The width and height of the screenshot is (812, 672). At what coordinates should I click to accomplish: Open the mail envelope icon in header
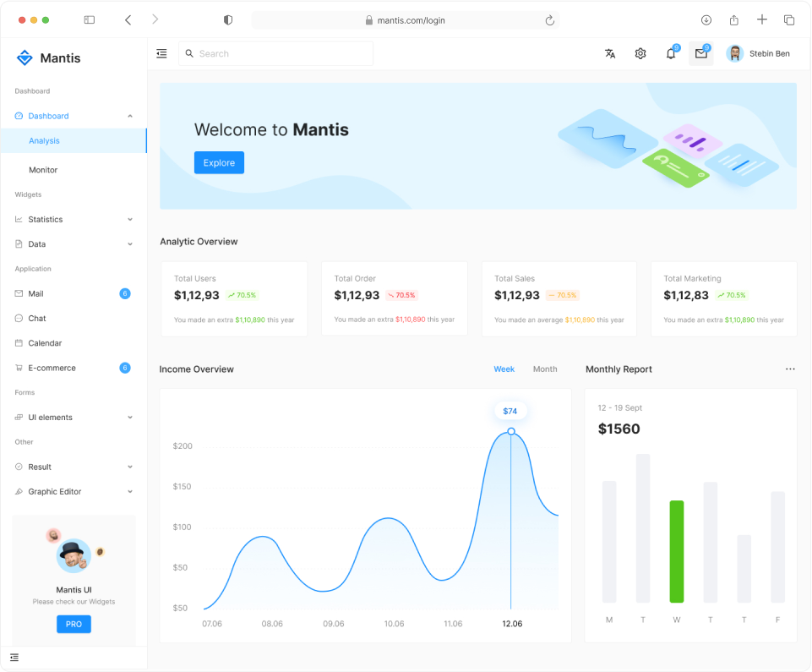701,54
